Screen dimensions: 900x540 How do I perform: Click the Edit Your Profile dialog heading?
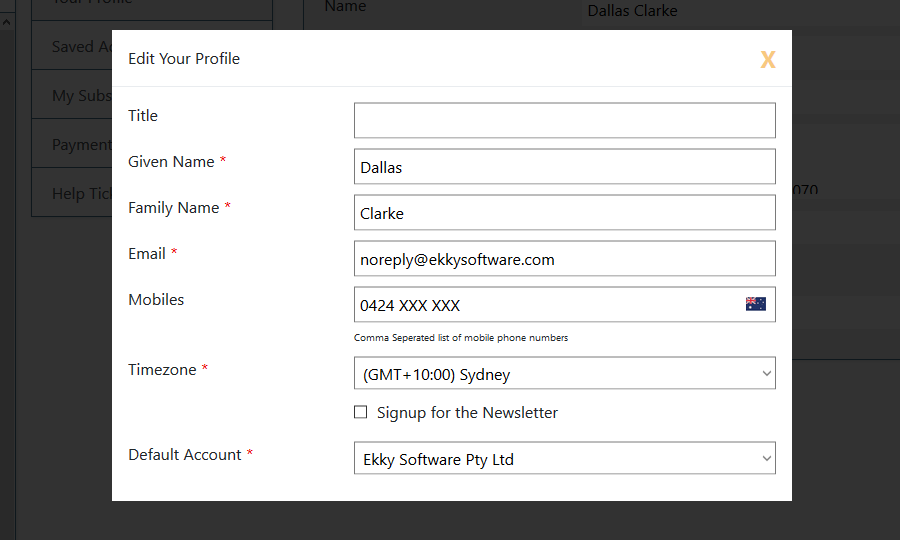click(184, 59)
